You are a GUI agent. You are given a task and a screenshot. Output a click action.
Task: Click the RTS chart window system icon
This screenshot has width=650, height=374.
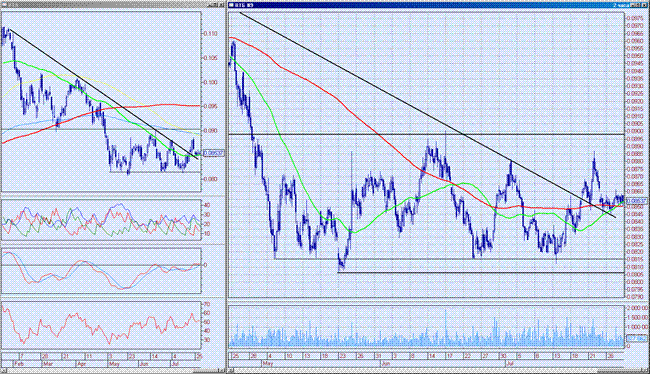coord(231,5)
